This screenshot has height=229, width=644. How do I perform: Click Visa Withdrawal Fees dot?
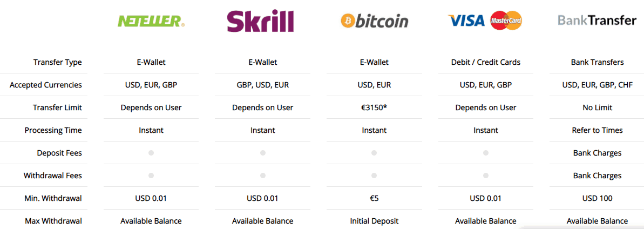point(485,176)
